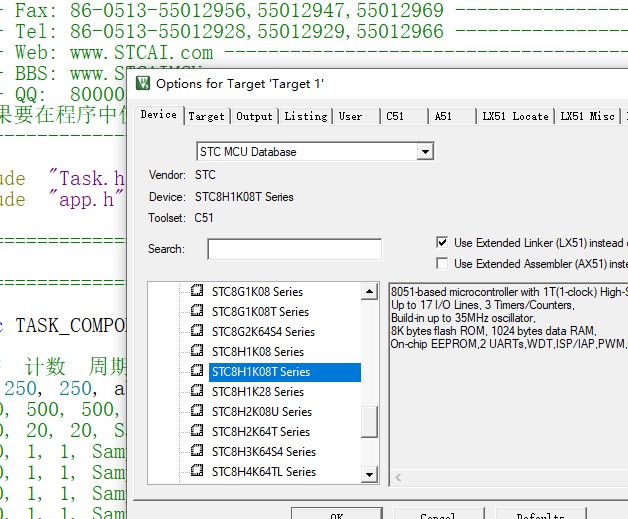
Task: Go to the User tab
Action: (356, 117)
